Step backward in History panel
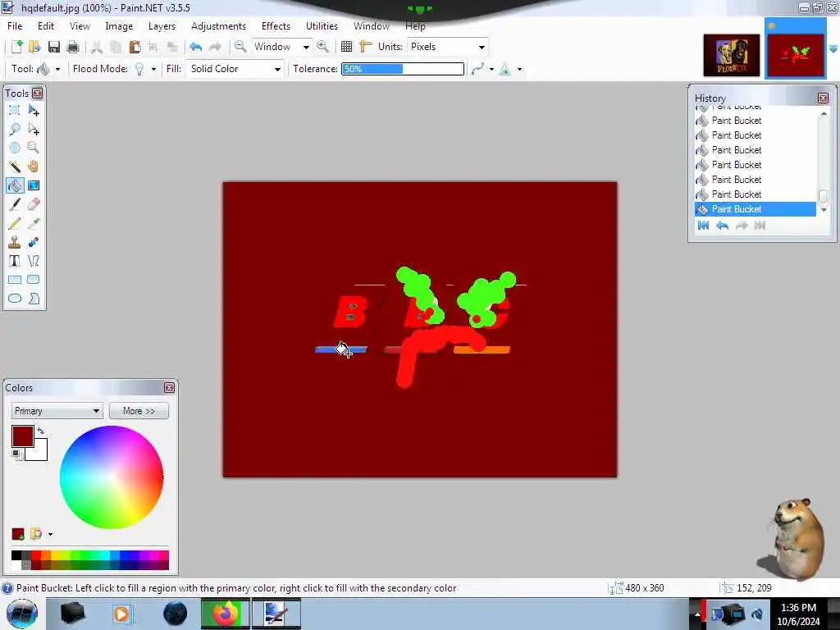Viewport: 840px width, 630px height. click(x=722, y=226)
